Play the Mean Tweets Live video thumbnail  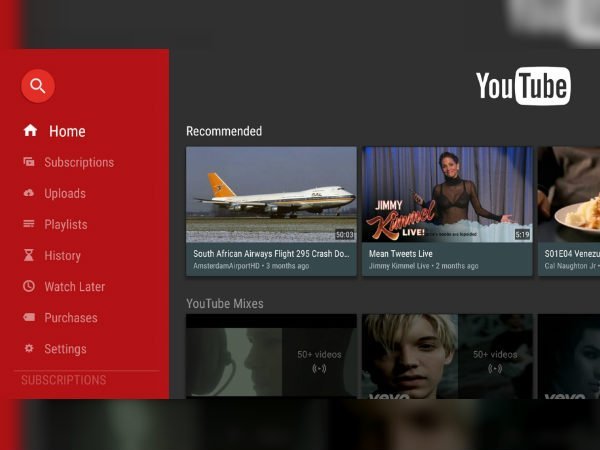click(447, 195)
